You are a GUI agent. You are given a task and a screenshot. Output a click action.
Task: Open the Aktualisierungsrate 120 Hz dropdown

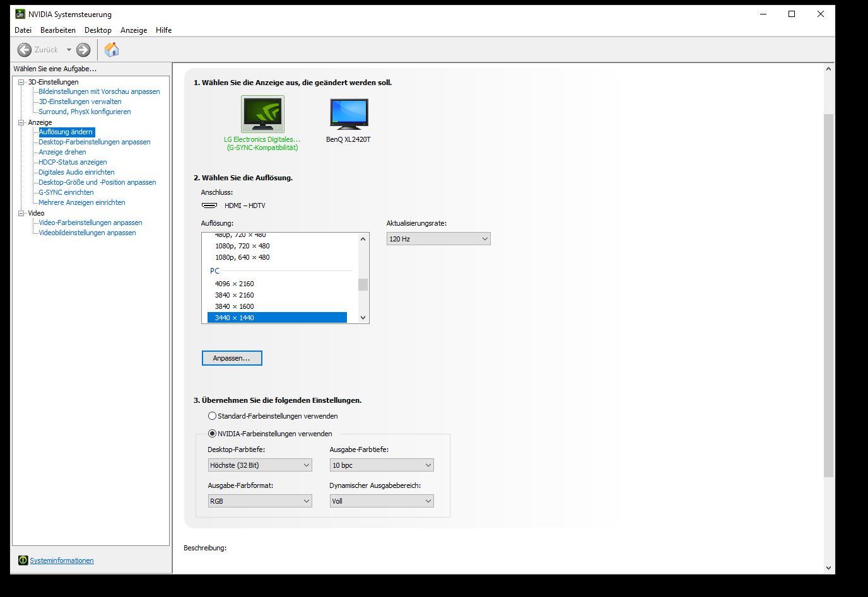438,239
